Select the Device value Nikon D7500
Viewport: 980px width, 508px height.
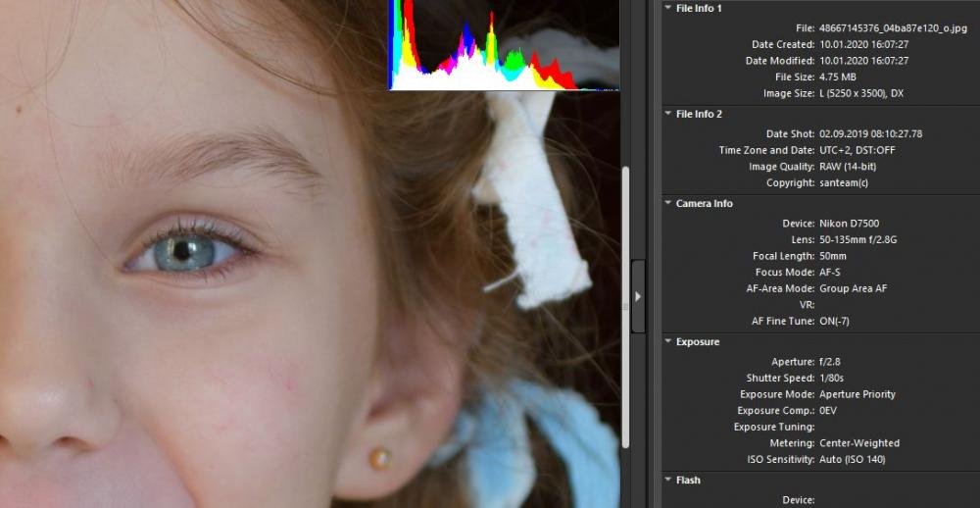(x=850, y=224)
